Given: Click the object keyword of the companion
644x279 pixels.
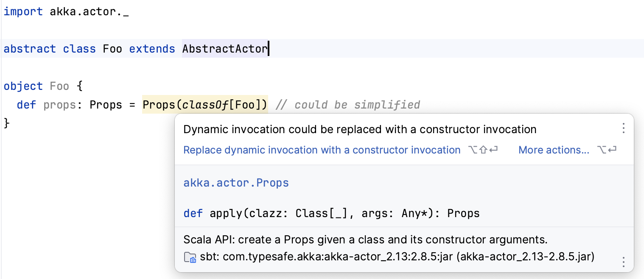Looking at the screenshot, I should coord(23,86).
